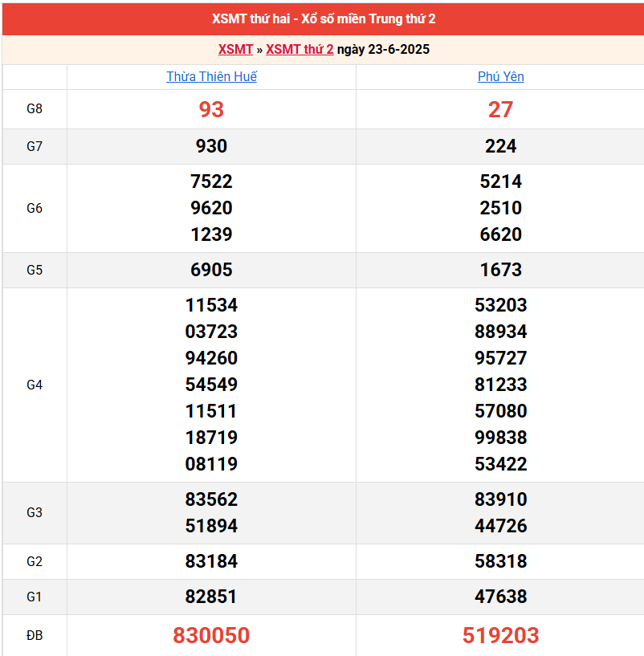Viewport: 644px width, 656px height.
Task: Select the G5 number 1673
Action: 500,270
